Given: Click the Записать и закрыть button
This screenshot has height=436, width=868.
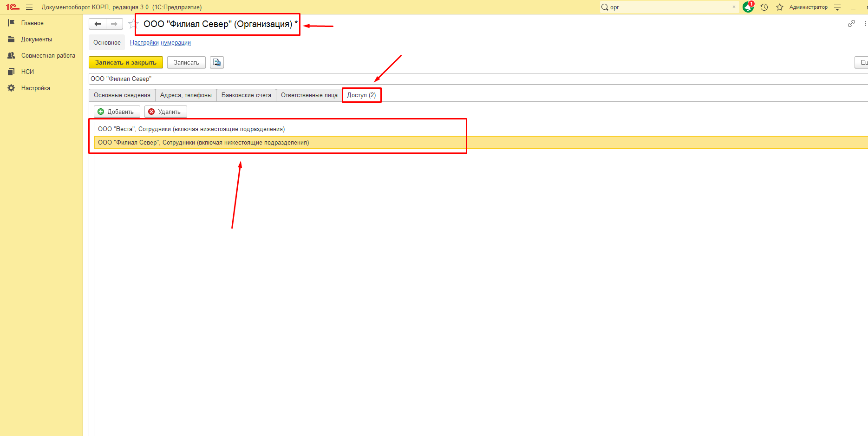Looking at the screenshot, I should [126, 62].
